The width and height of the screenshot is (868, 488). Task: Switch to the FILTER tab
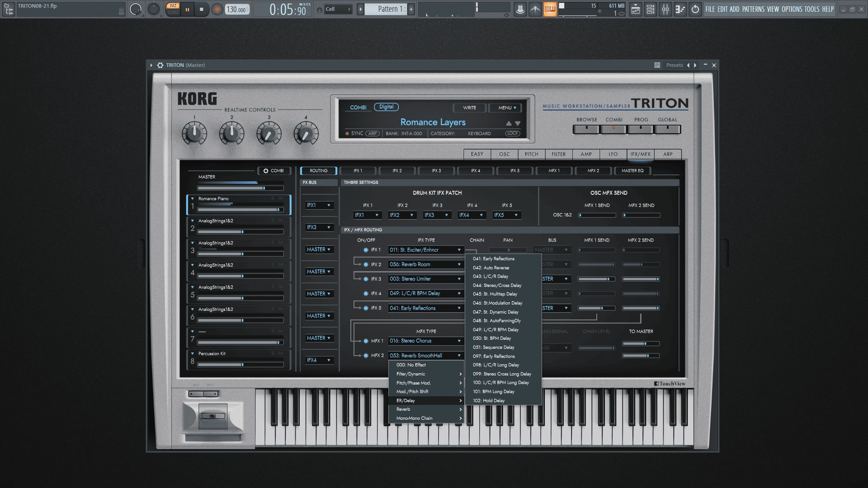click(558, 154)
